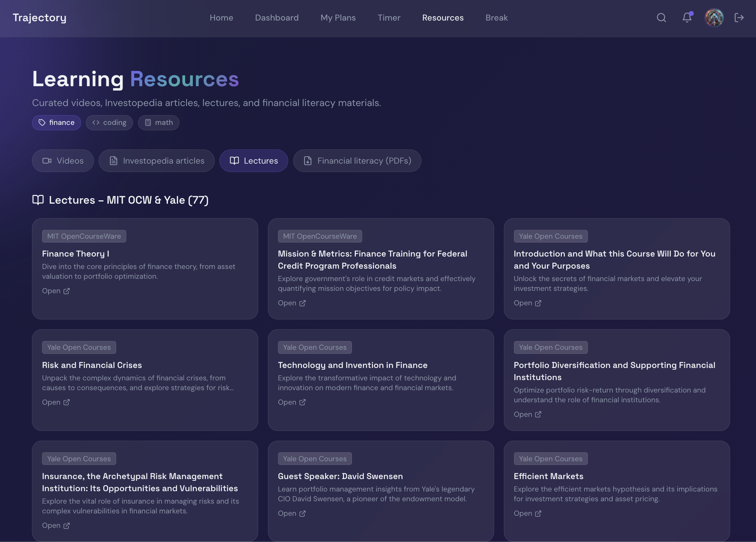The height and width of the screenshot is (542, 756).
Task: Click open icon for Guest Speaker: David Swensen
Action: [x=302, y=513]
